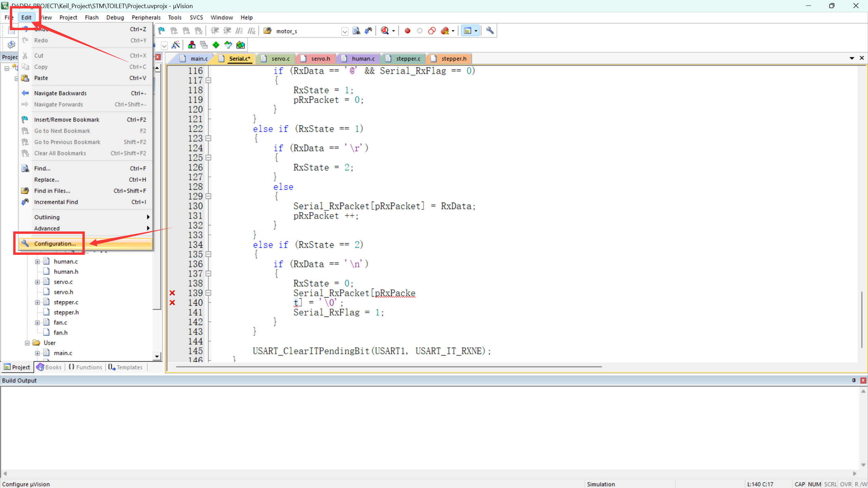Open Options for Target magic wand icon

pyautogui.click(x=176, y=45)
